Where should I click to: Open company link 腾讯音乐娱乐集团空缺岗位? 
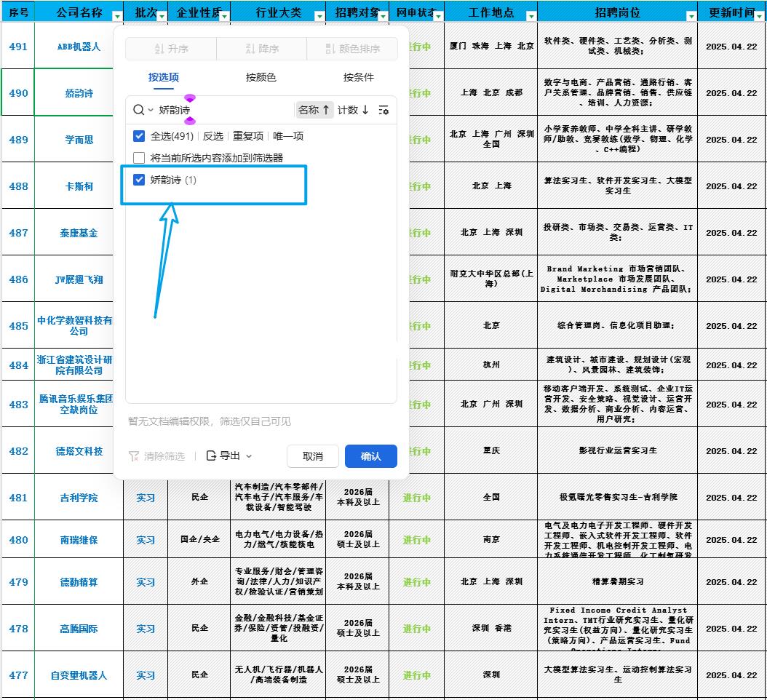76,405
